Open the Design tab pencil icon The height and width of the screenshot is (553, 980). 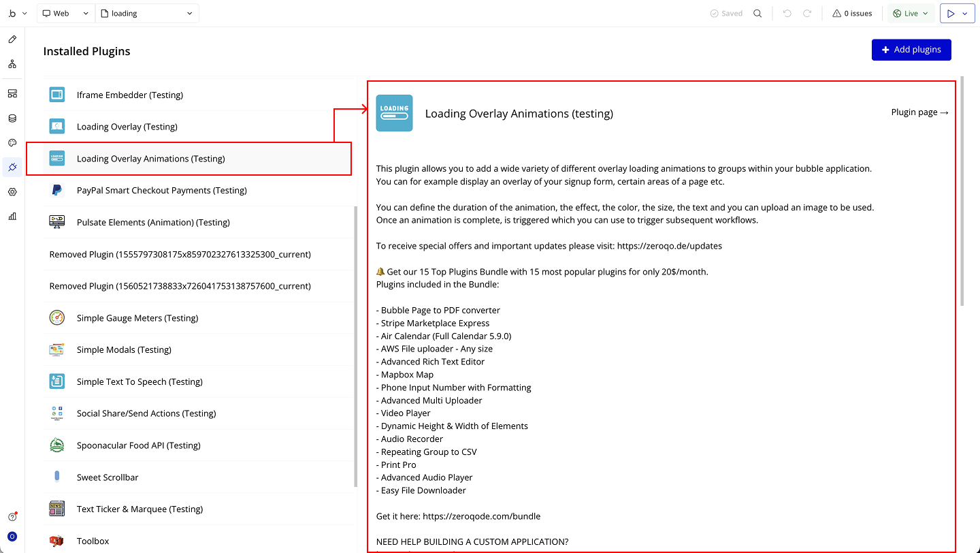(12, 39)
